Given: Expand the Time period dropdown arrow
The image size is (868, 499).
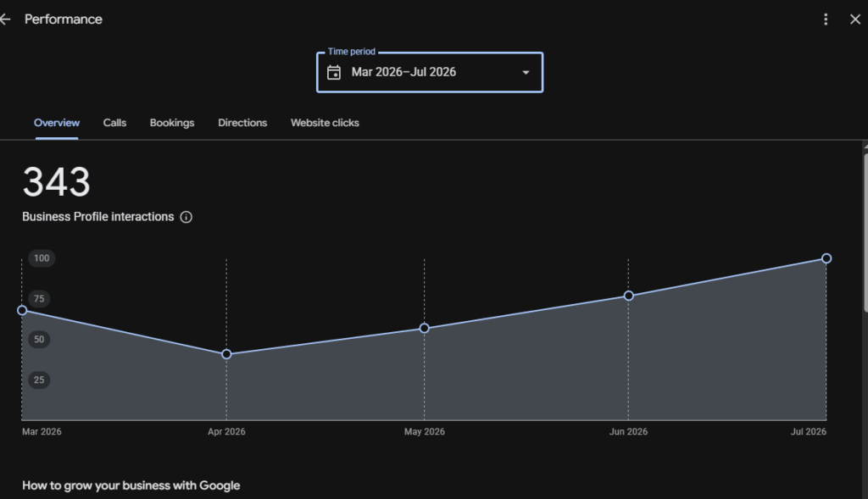Looking at the screenshot, I should point(526,73).
